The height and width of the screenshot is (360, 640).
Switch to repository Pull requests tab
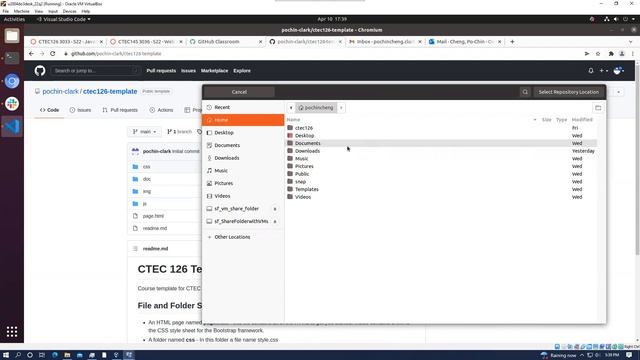[x=120, y=110]
